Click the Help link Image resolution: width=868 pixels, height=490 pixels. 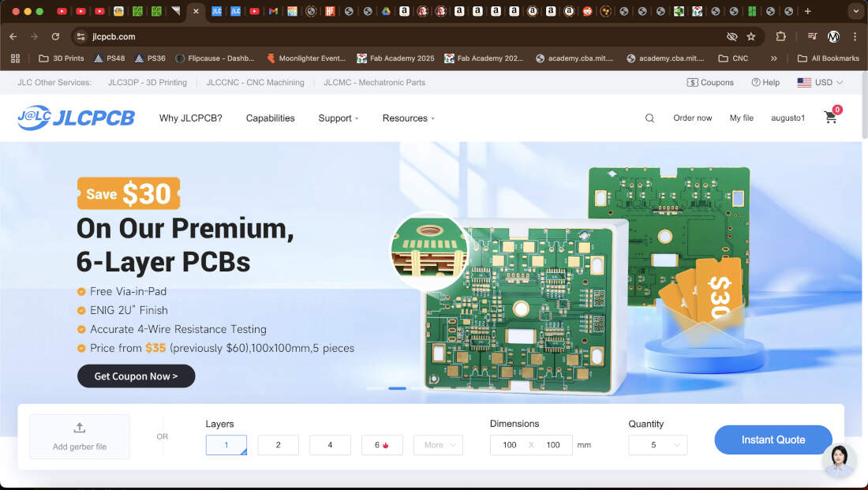point(765,83)
